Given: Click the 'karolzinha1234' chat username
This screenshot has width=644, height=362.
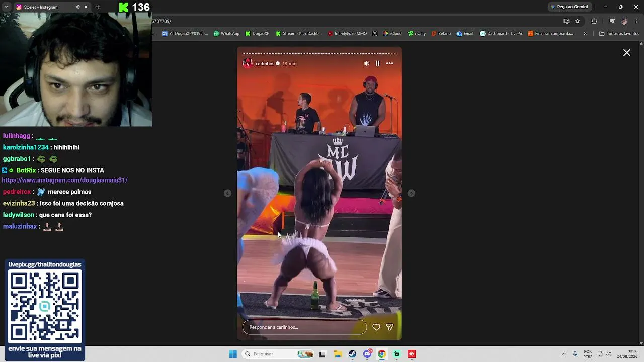Looking at the screenshot, I should click(26, 147).
